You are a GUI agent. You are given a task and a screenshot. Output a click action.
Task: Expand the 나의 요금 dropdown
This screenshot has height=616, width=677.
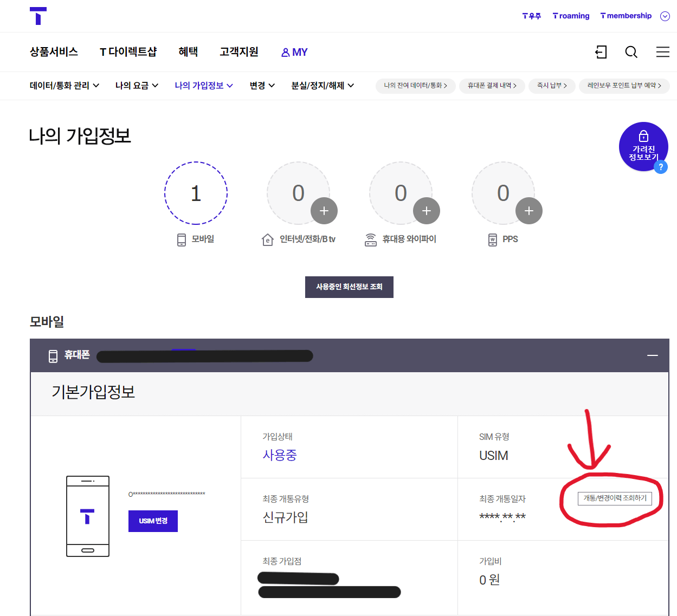[137, 86]
